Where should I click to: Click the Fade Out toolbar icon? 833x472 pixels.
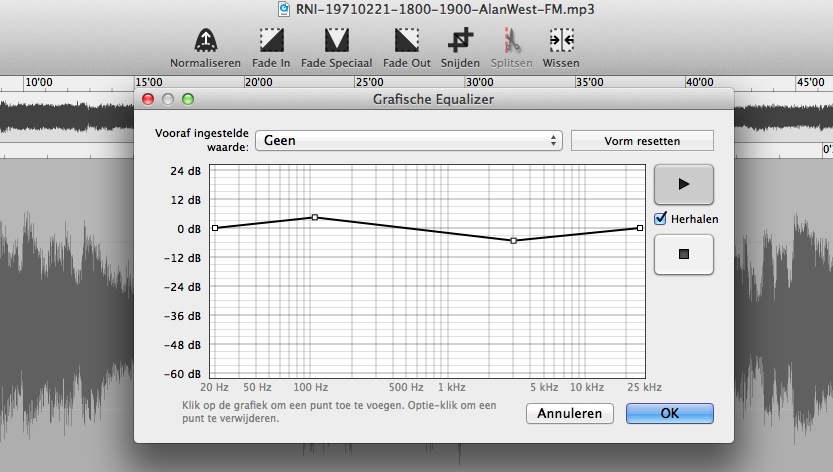407,40
